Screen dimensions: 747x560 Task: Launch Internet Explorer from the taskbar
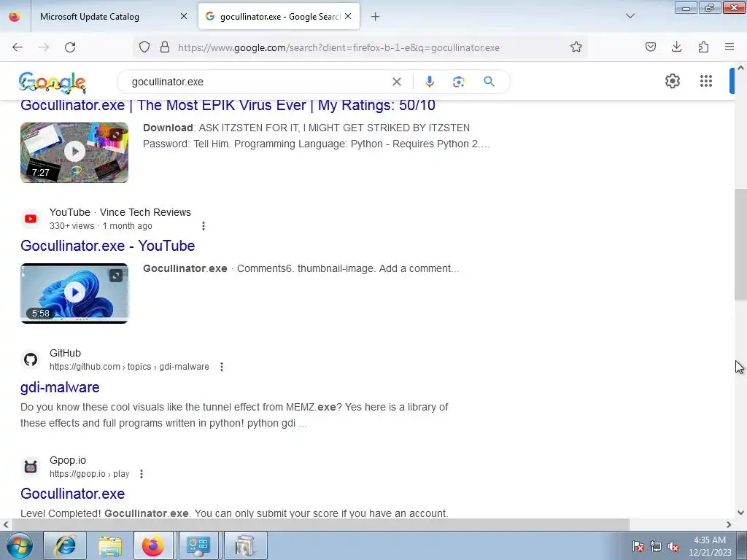[65, 545]
